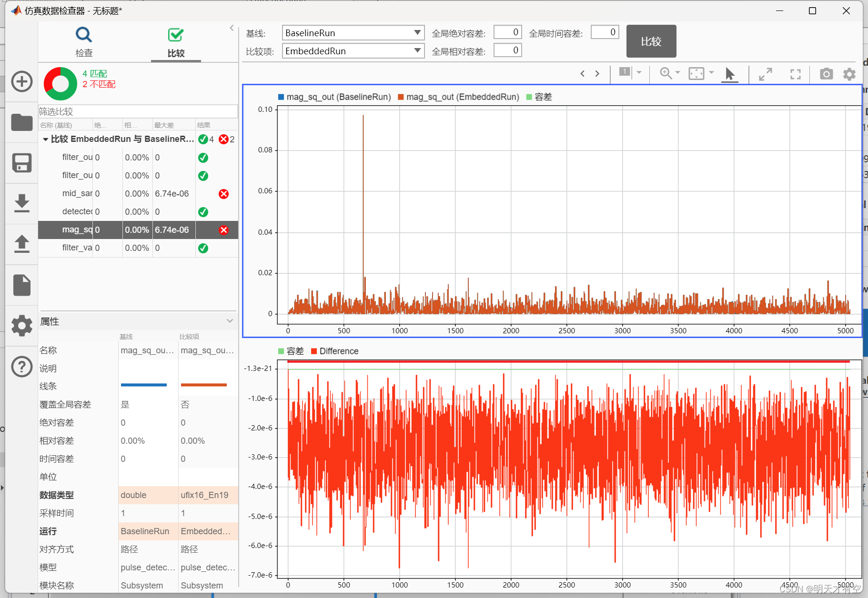Viewport: 868px width, 598px height.
Task: Click the 是 override global tolerance value
Action: point(125,405)
